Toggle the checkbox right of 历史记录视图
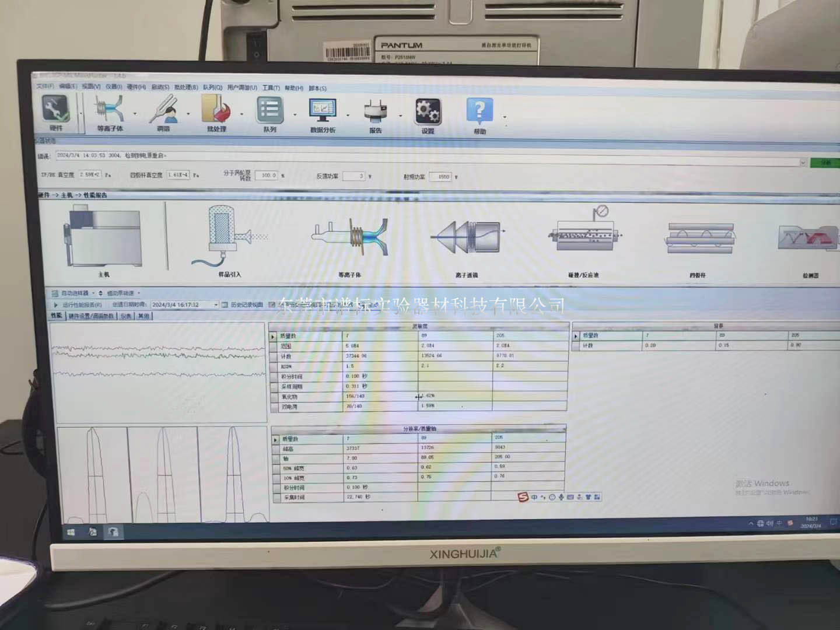 tap(272, 304)
